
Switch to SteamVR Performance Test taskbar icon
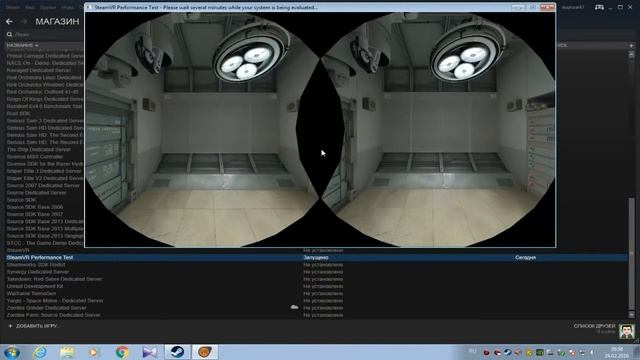click(x=205, y=352)
